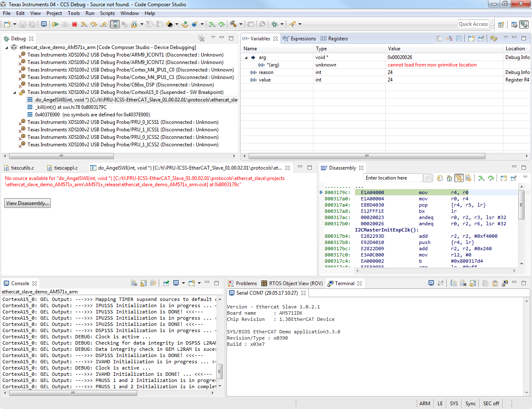Screen dimensions: 532x409
Task: Switch to the RTOS Object View tab
Action: point(296,283)
